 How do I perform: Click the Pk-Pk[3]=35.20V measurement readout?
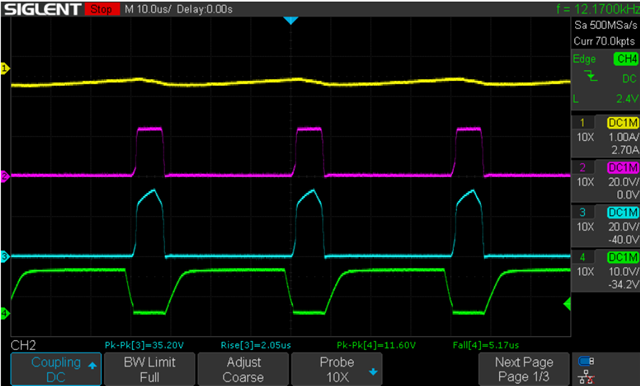pyautogui.click(x=144, y=345)
